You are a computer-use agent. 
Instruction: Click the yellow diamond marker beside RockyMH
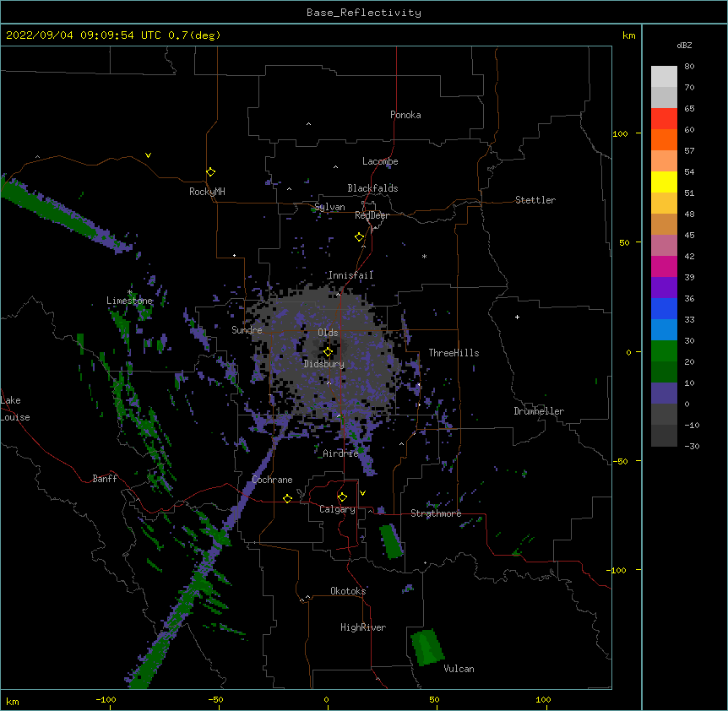click(211, 172)
